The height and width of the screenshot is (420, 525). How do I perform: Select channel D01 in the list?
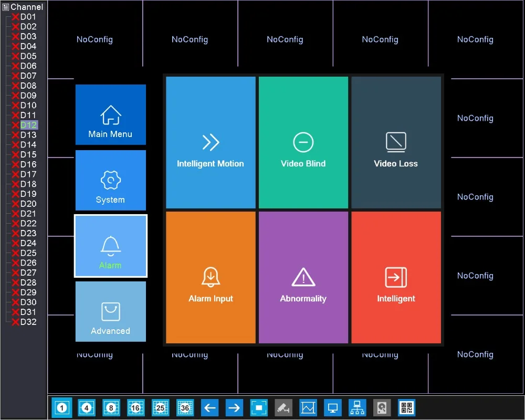[x=28, y=17]
